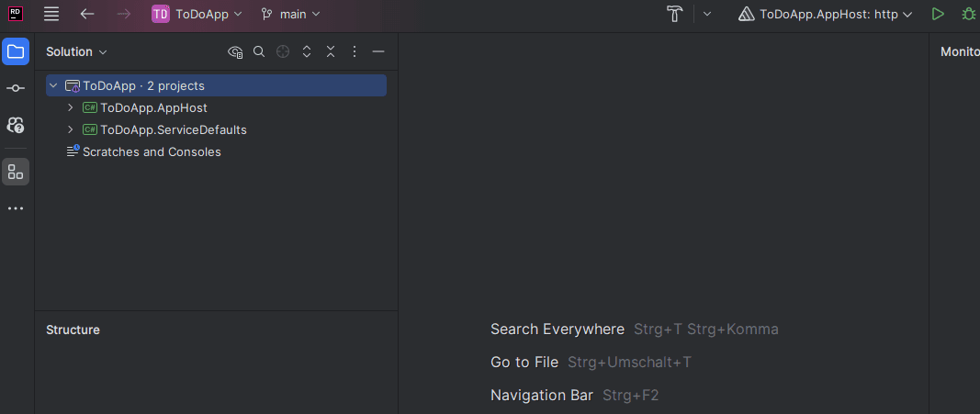Expand the ToDoApp.AppHost project

71,108
